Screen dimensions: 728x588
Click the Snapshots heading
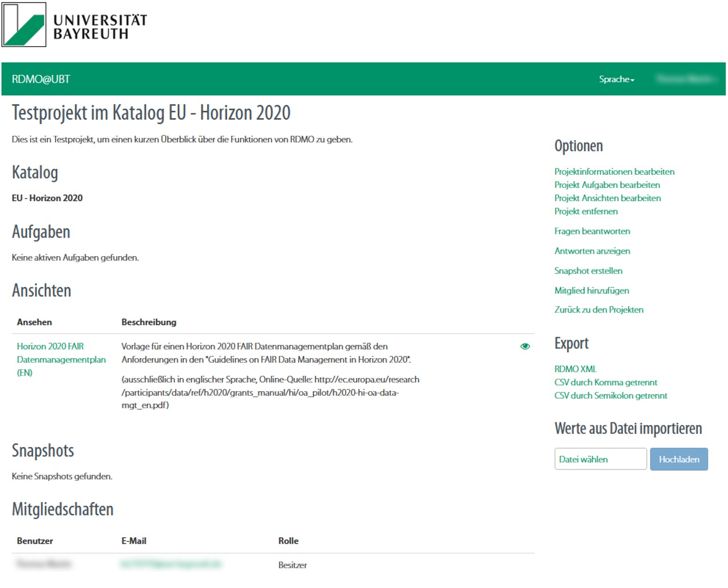43,450
